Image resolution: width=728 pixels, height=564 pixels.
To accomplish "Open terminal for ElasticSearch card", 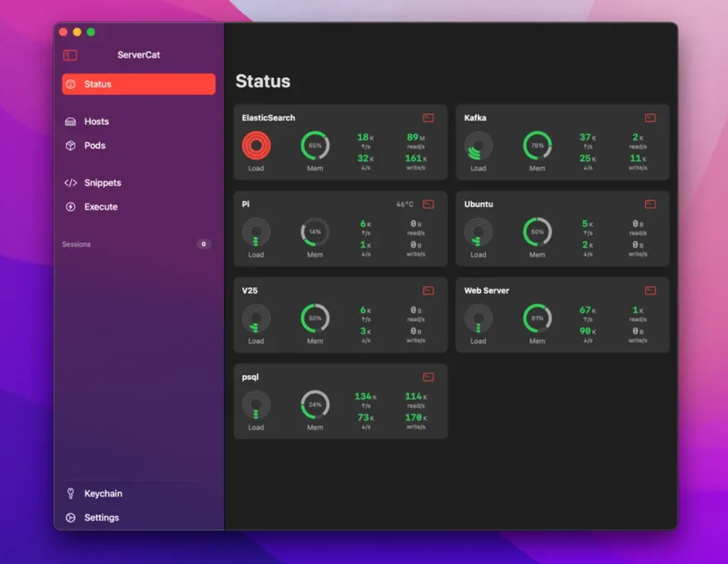I will click(428, 118).
